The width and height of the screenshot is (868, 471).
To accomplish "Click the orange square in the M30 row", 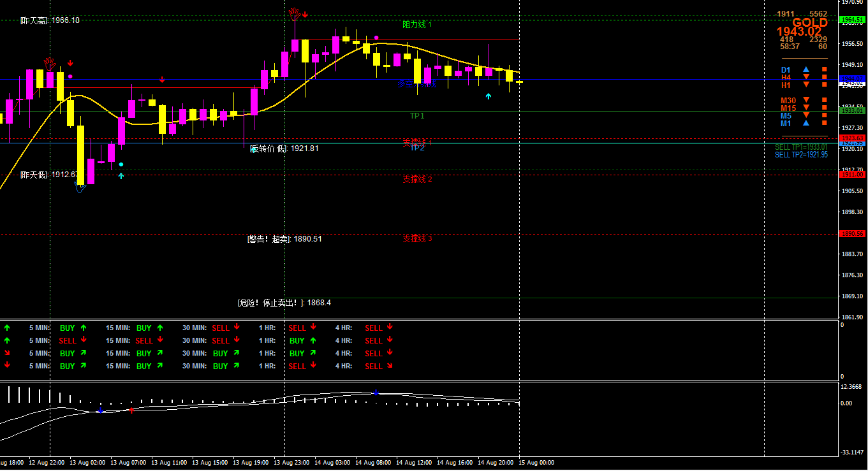I will (x=824, y=100).
